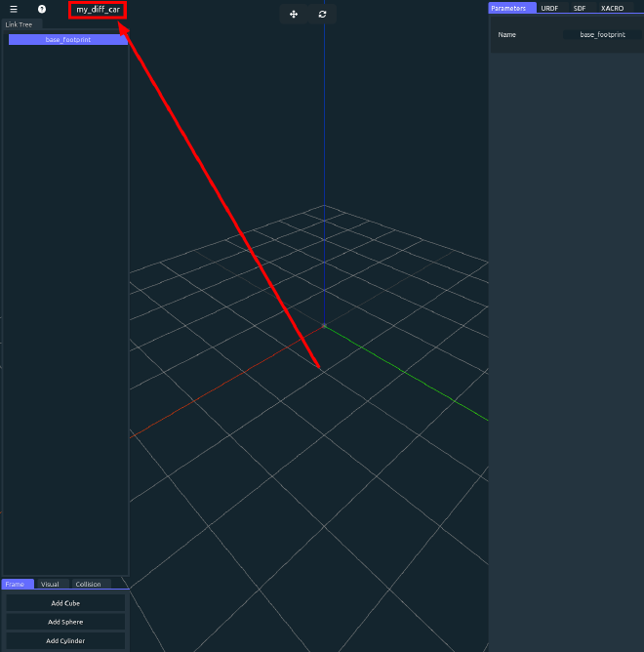Edit the my_diff_car project name field

(x=98, y=10)
